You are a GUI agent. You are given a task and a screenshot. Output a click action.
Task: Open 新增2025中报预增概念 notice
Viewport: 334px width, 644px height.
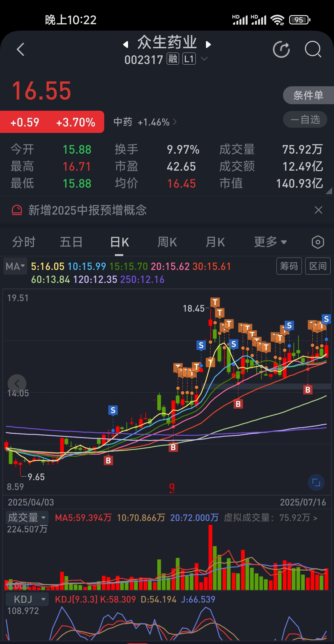pyautogui.click(x=88, y=210)
